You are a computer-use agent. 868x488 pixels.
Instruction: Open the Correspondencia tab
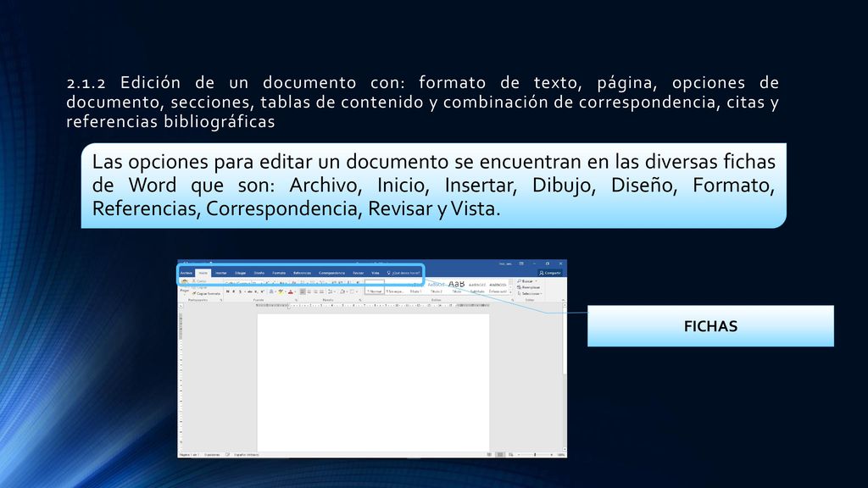(x=331, y=273)
